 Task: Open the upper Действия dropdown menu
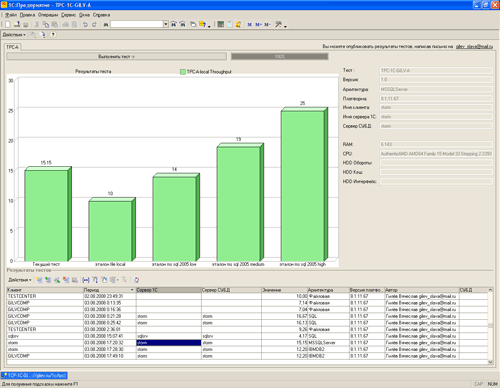[x=14, y=35]
